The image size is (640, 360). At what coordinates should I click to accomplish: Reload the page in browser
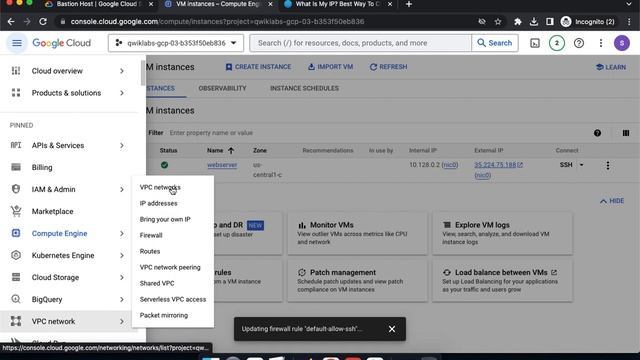coord(43,22)
